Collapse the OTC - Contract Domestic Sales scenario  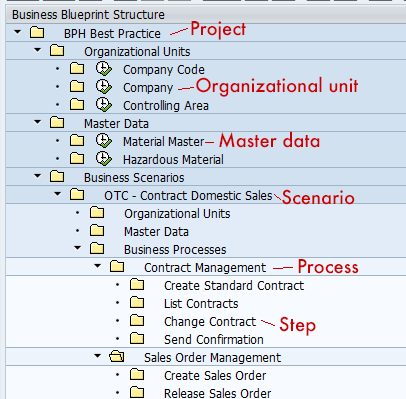[57, 194]
